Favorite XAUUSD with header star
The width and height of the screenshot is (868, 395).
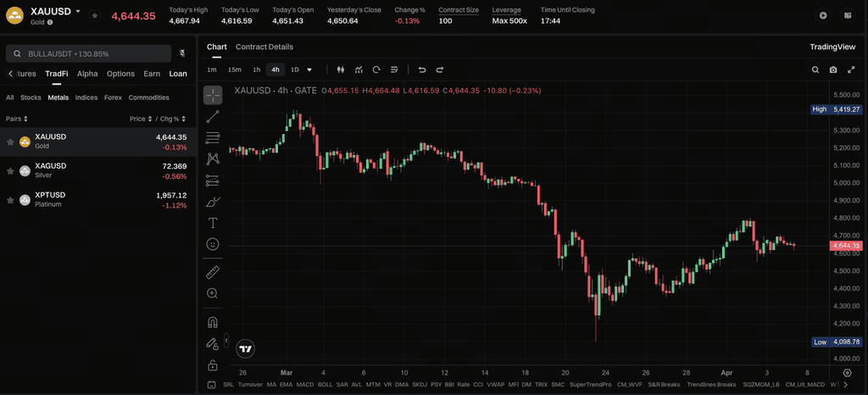point(95,15)
